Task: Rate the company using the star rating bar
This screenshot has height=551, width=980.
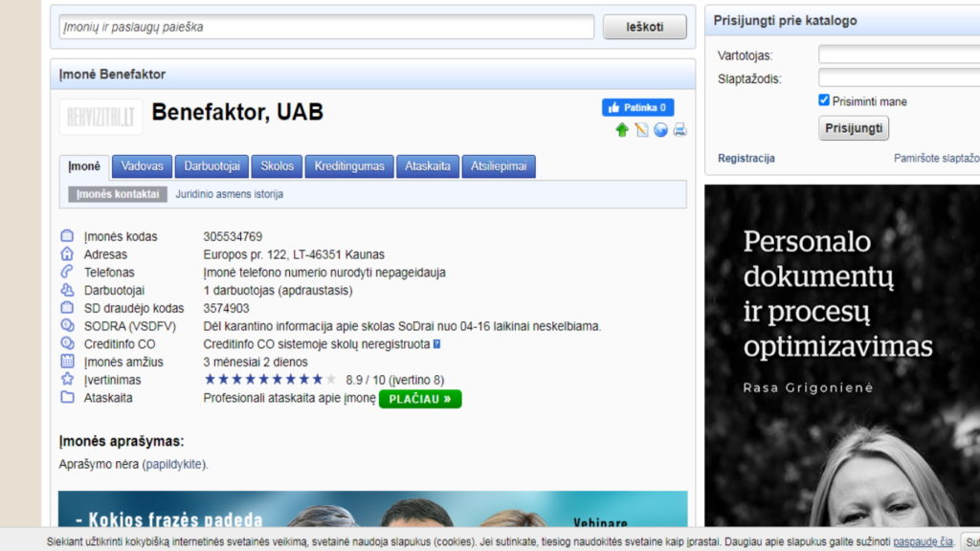Action: tap(270, 380)
